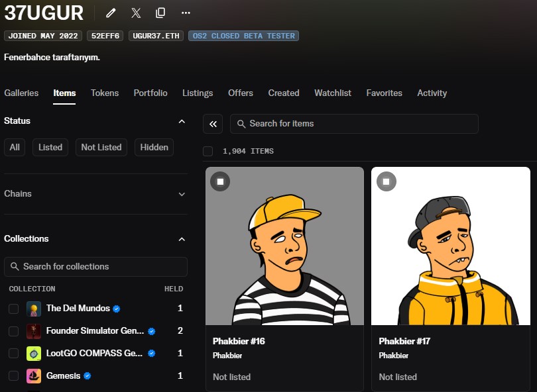Click The Del Mundos collection name

pos(78,308)
